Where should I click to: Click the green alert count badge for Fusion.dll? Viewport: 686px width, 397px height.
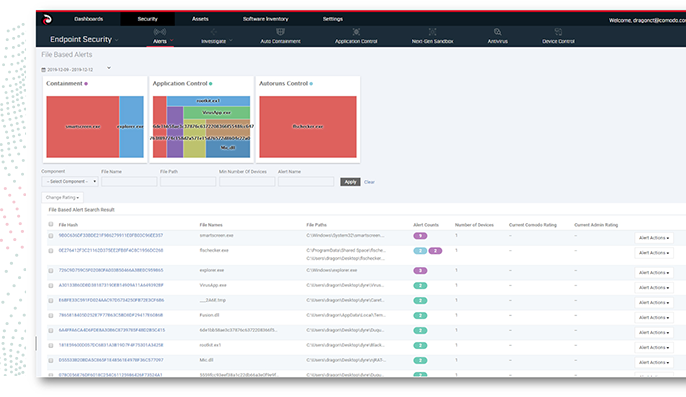pos(420,316)
